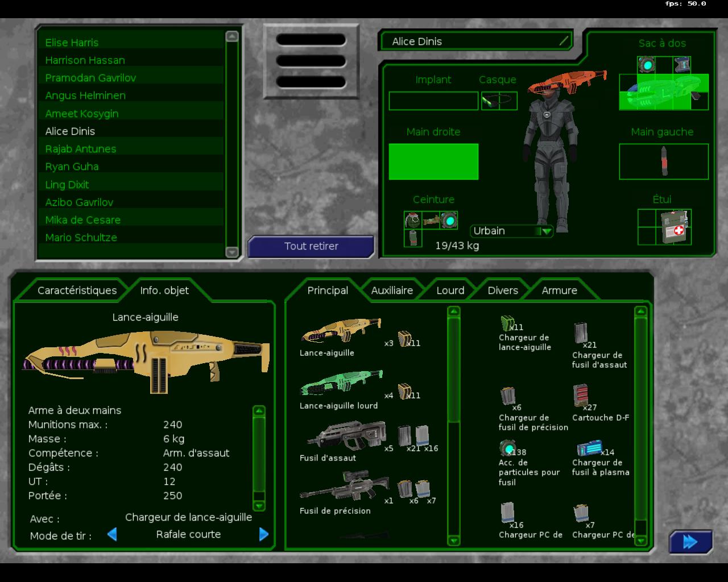Viewport: 728px width, 582px height.
Task: Click the Chargeur PC x7 ammo icon
Action: [x=581, y=513]
